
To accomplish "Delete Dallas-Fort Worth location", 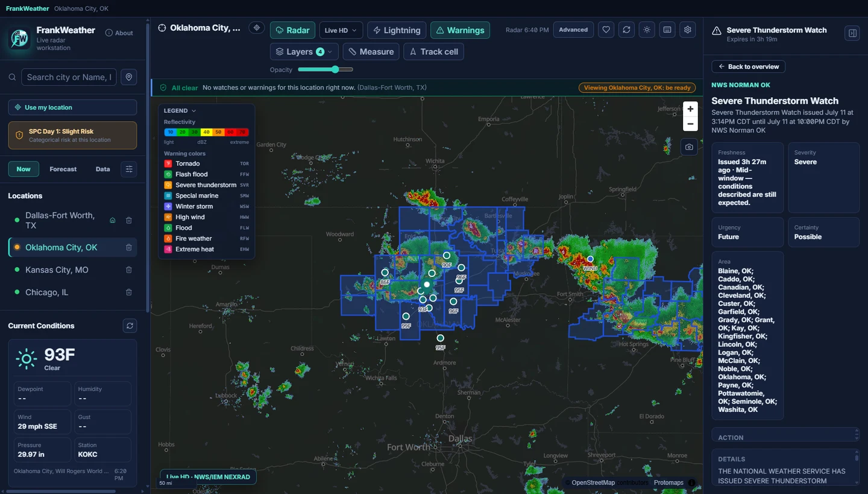I will pyautogui.click(x=128, y=221).
